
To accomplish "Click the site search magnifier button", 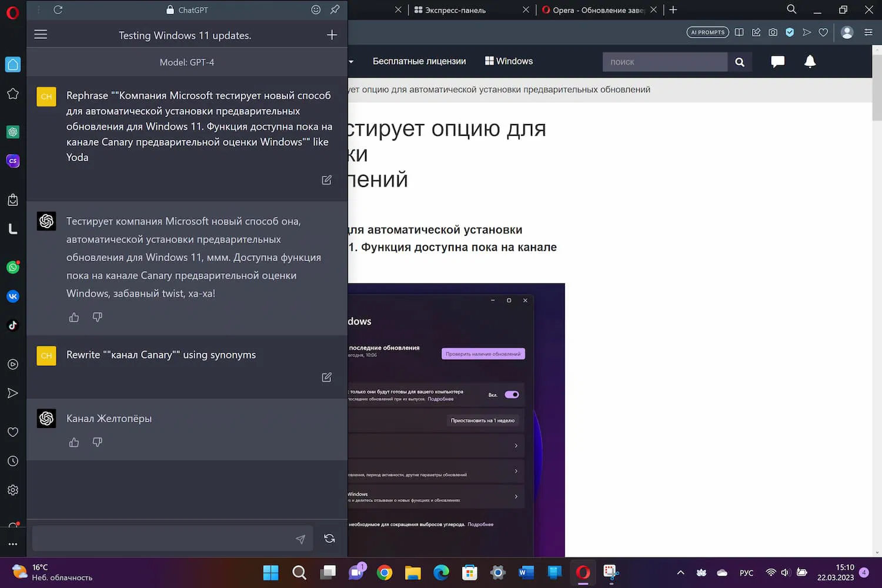I will (740, 62).
